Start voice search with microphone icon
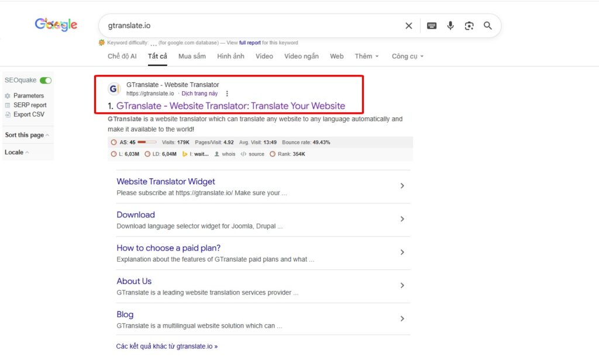 click(x=450, y=26)
